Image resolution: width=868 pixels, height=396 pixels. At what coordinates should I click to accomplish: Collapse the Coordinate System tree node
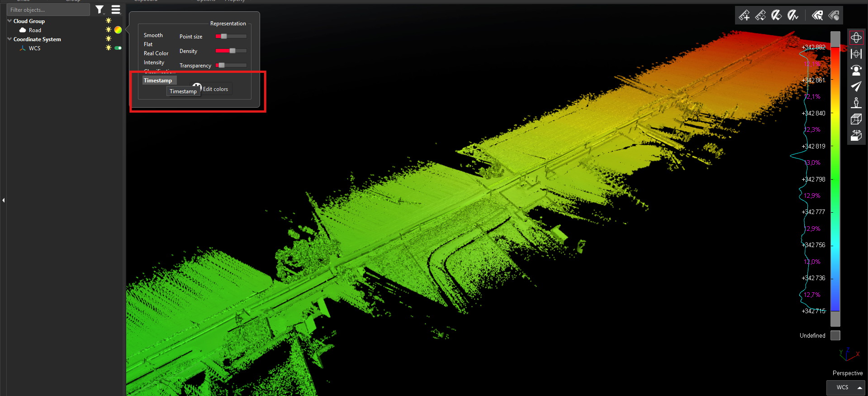tap(9, 39)
